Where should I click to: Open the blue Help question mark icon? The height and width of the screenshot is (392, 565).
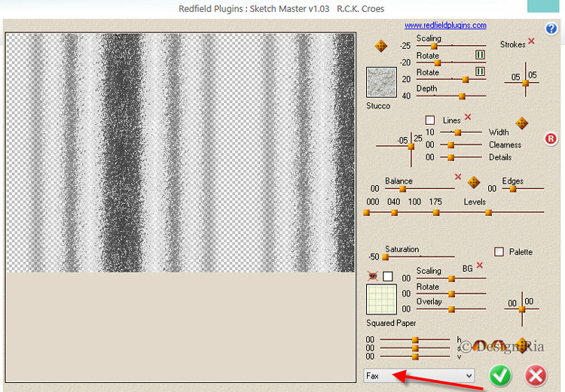[x=551, y=29]
